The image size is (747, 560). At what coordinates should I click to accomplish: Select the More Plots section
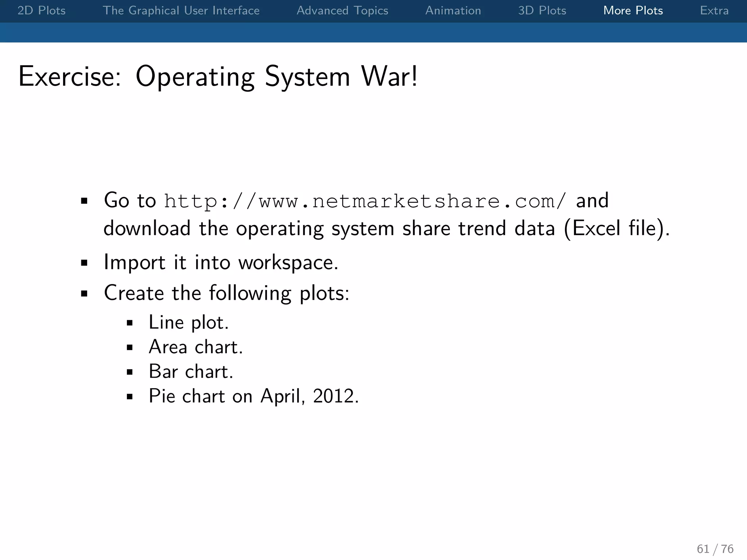(633, 10)
